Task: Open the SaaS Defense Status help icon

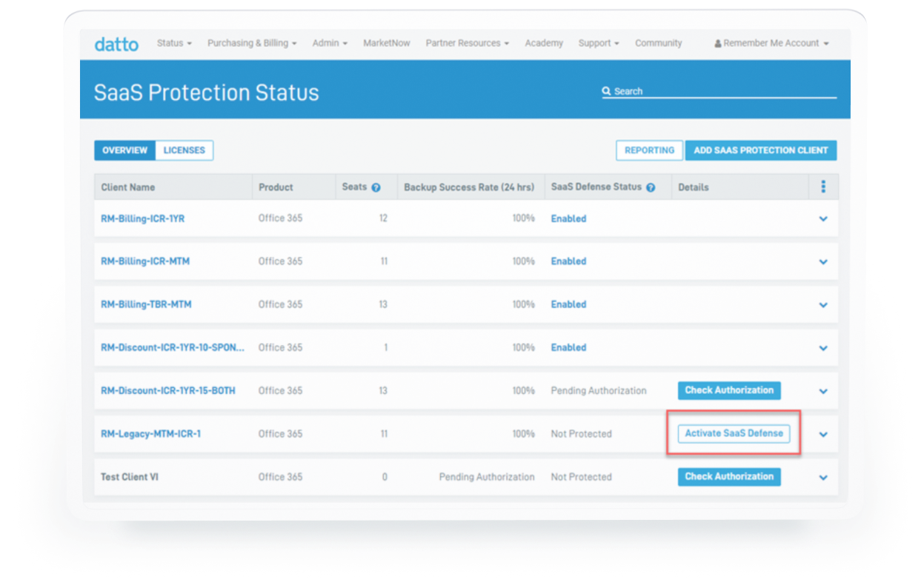Action: (651, 188)
